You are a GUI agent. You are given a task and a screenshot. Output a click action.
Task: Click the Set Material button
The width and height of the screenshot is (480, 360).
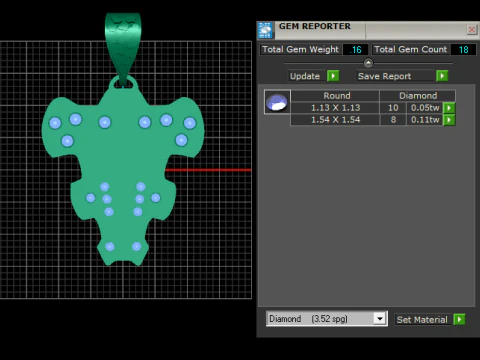(422, 320)
